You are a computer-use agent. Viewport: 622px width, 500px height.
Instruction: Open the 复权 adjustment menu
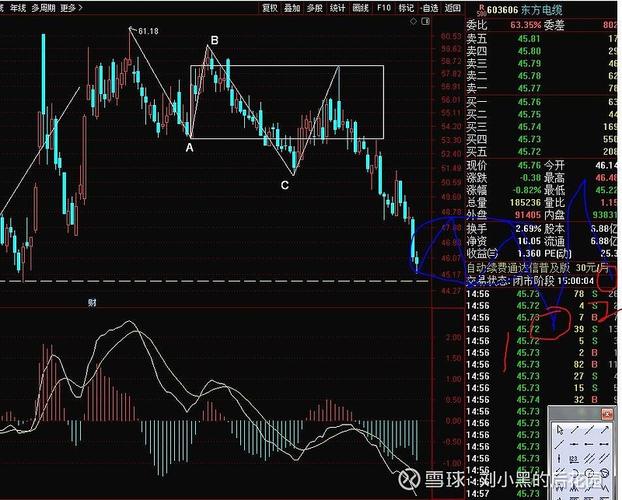point(269,7)
